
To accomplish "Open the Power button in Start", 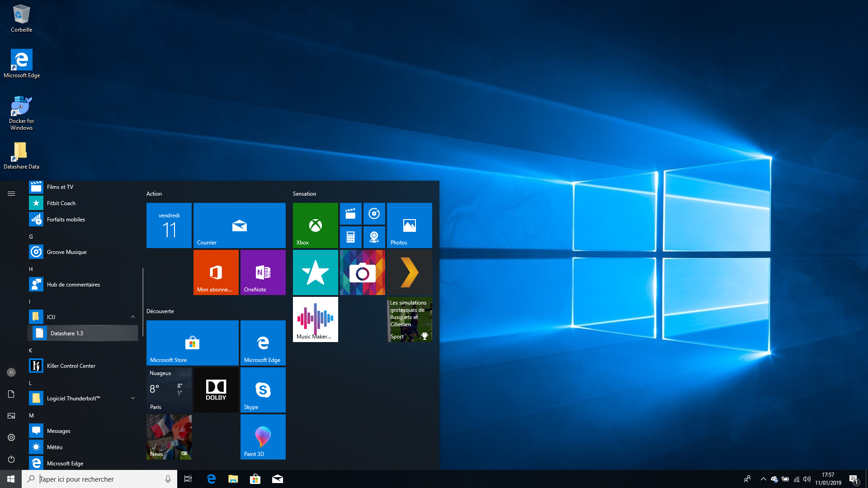I will pyautogui.click(x=11, y=459).
